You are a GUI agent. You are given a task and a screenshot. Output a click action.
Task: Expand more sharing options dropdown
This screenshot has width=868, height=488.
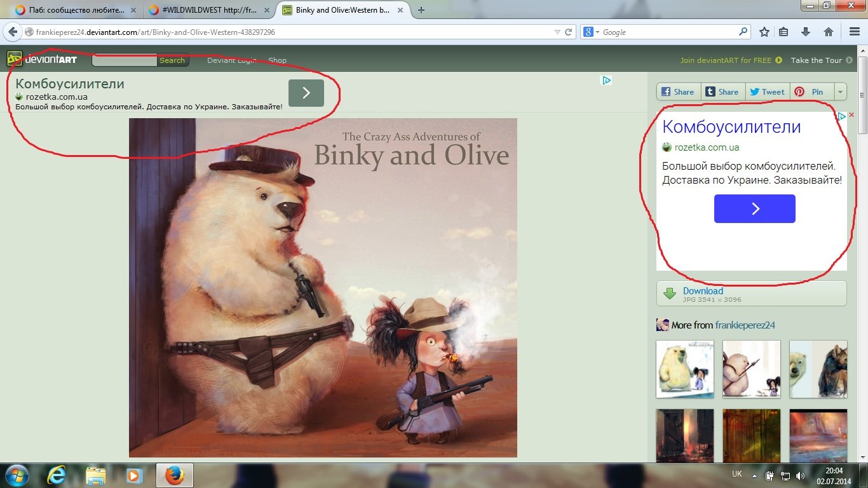click(840, 91)
